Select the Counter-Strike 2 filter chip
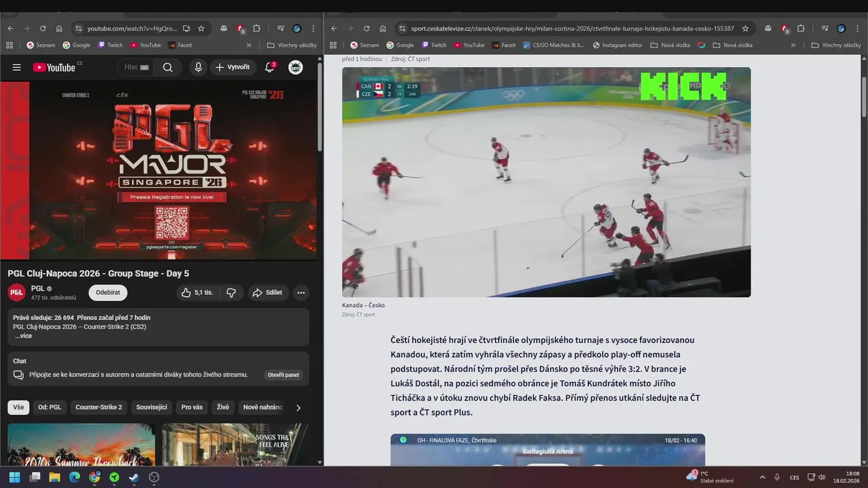The width and height of the screenshot is (868, 488). click(x=99, y=407)
